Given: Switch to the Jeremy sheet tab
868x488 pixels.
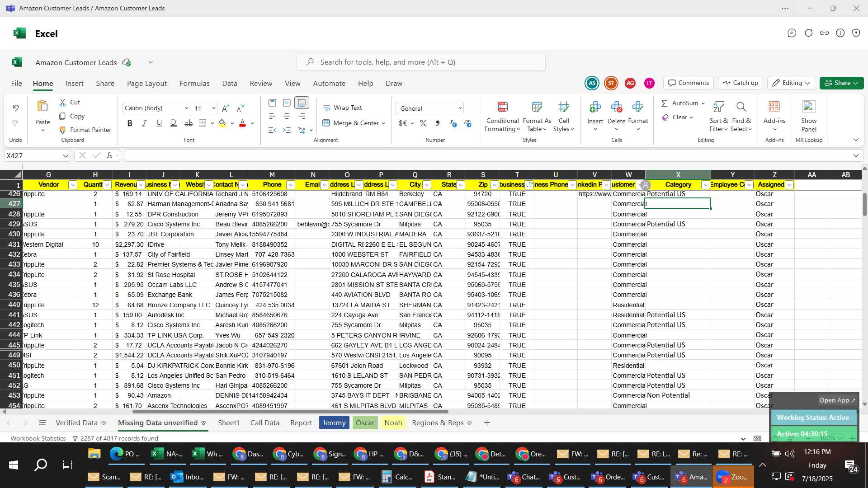Looking at the screenshot, I should (x=334, y=423).
